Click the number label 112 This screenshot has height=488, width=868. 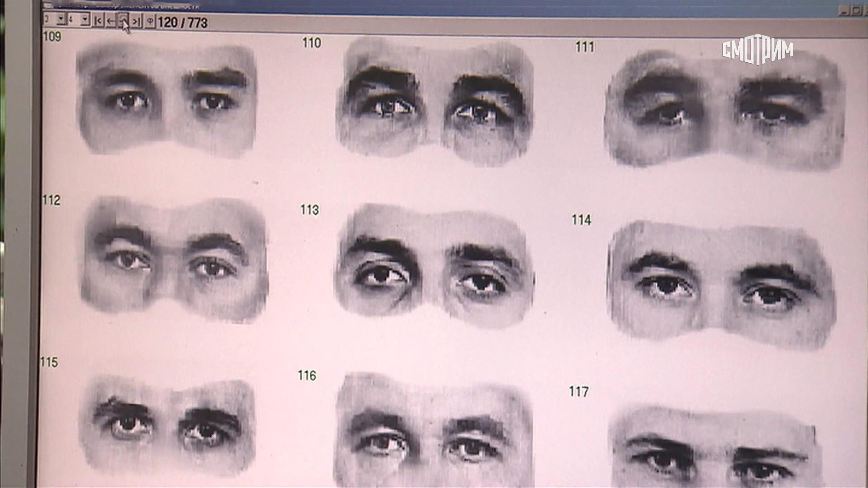click(51, 200)
